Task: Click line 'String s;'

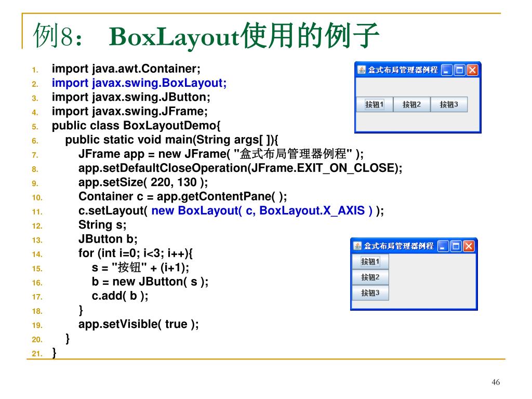Action: click(x=102, y=225)
